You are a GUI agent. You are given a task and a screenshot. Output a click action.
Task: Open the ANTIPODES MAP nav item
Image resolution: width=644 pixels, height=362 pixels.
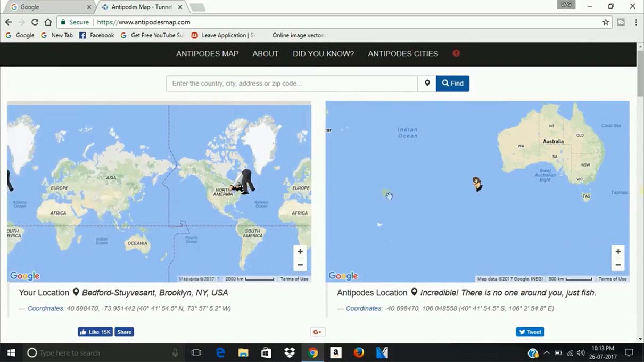(x=208, y=54)
